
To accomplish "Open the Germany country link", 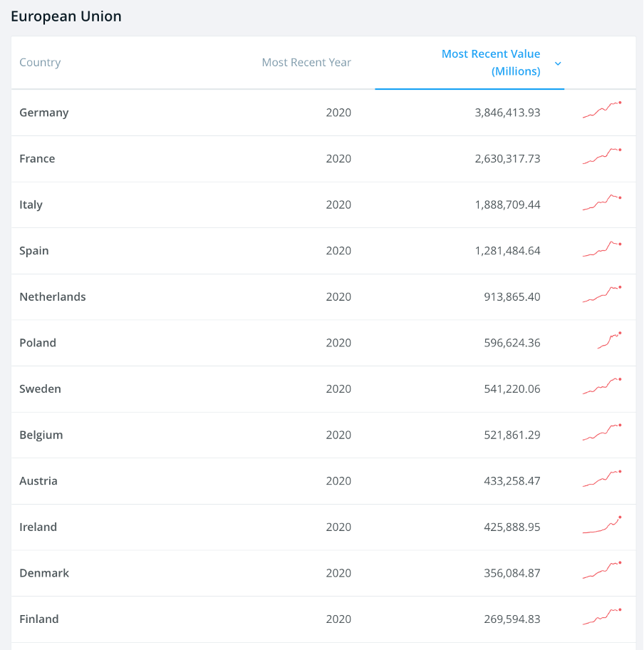I will (x=44, y=113).
